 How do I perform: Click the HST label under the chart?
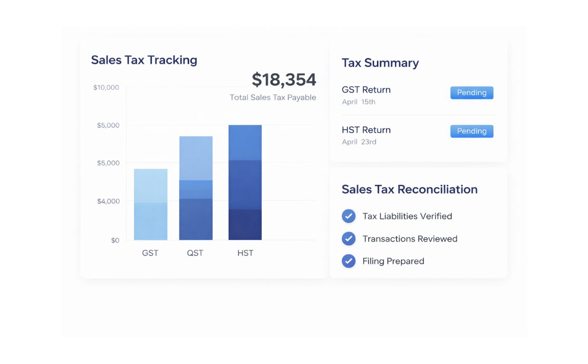tap(245, 253)
